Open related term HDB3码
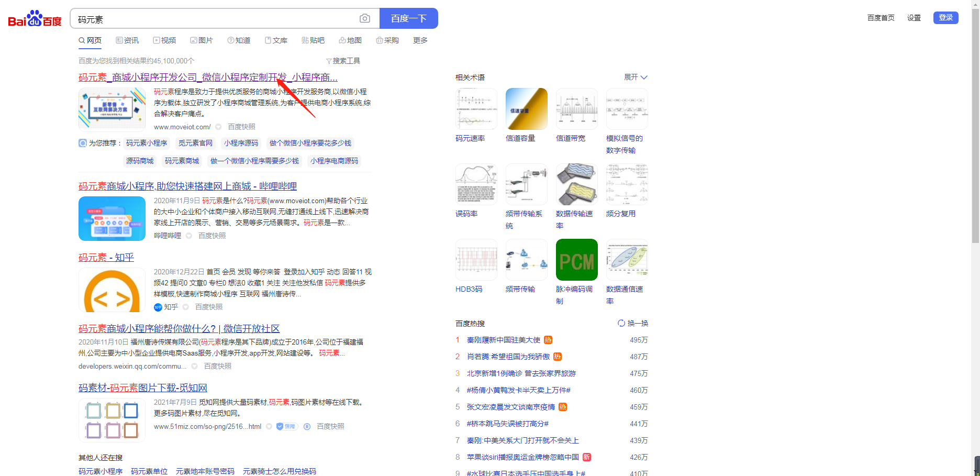980x476 pixels. pyautogui.click(x=469, y=289)
